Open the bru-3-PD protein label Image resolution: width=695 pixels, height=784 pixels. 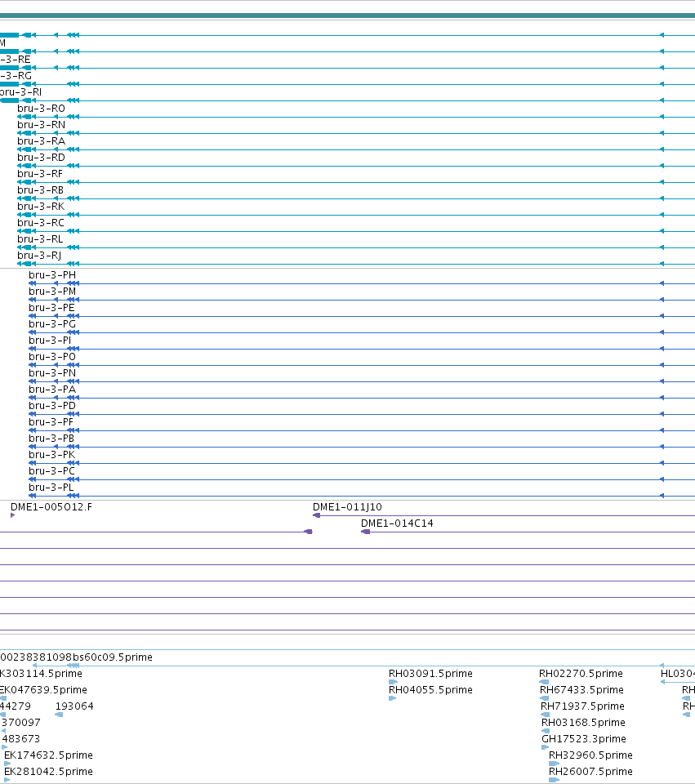point(52,406)
